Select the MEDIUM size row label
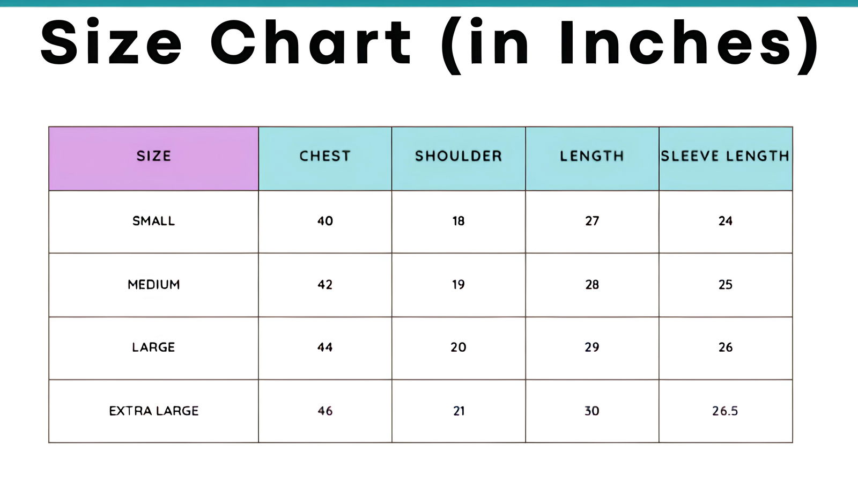 click(x=154, y=285)
